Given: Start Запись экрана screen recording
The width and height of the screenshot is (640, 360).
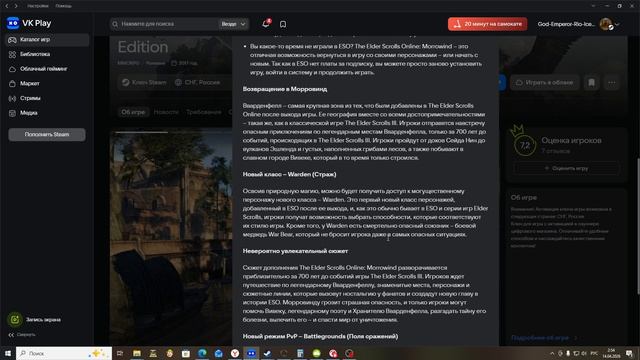Looking at the screenshot, I should pyautogui.click(x=34, y=320).
